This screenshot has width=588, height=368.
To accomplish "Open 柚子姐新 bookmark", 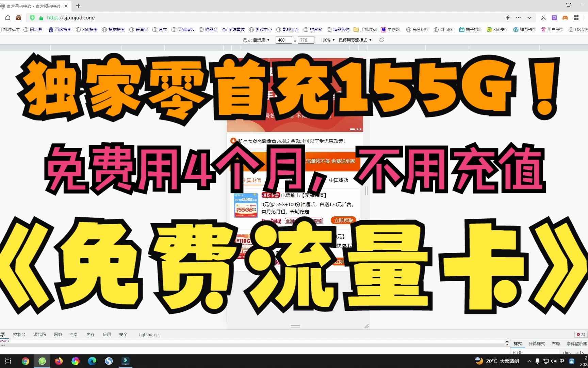I will click(470, 30).
